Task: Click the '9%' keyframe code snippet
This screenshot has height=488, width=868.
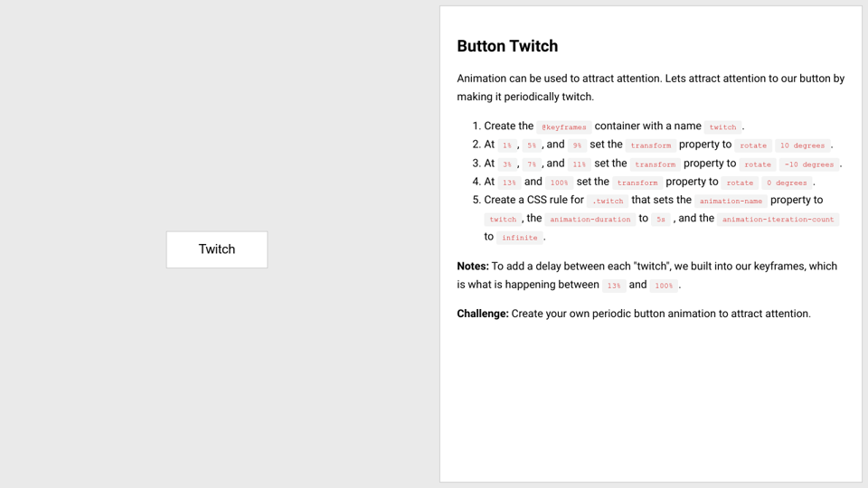Action: point(577,145)
